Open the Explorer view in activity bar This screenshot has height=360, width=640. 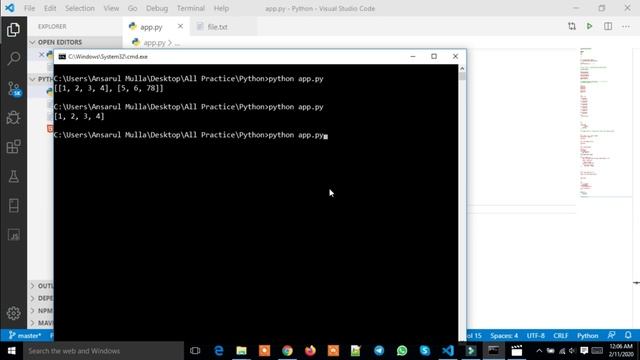pyautogui.click(x=13, y=30)
